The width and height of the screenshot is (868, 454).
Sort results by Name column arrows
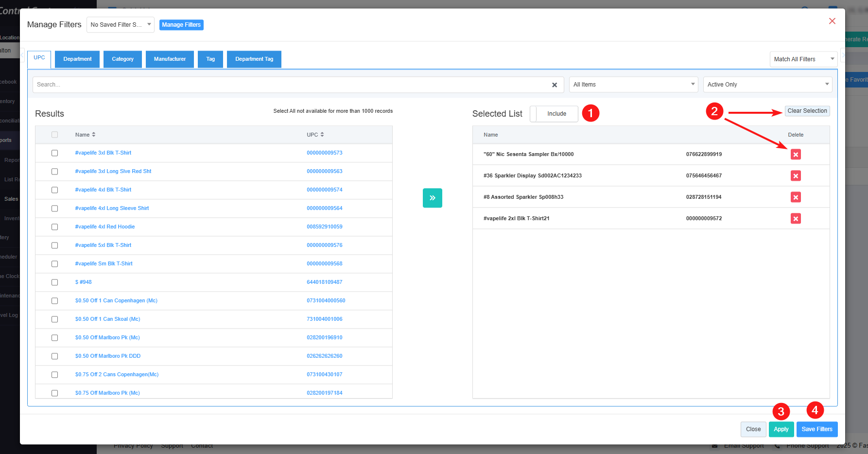point(93,135)
